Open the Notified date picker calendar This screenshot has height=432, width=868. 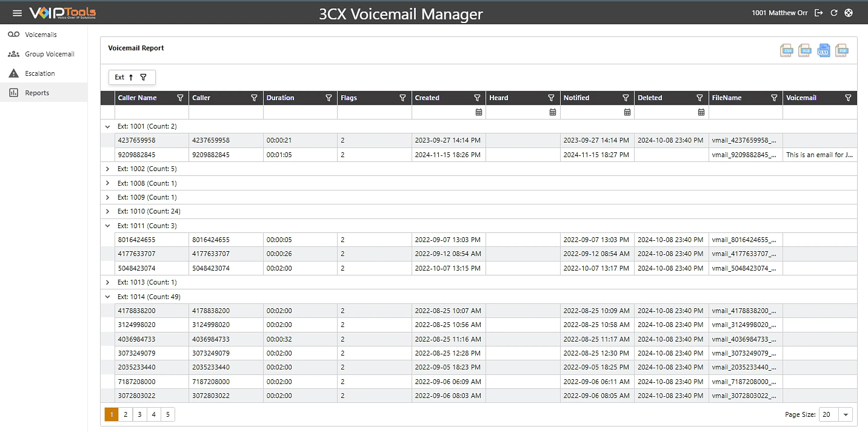(627, 112)
